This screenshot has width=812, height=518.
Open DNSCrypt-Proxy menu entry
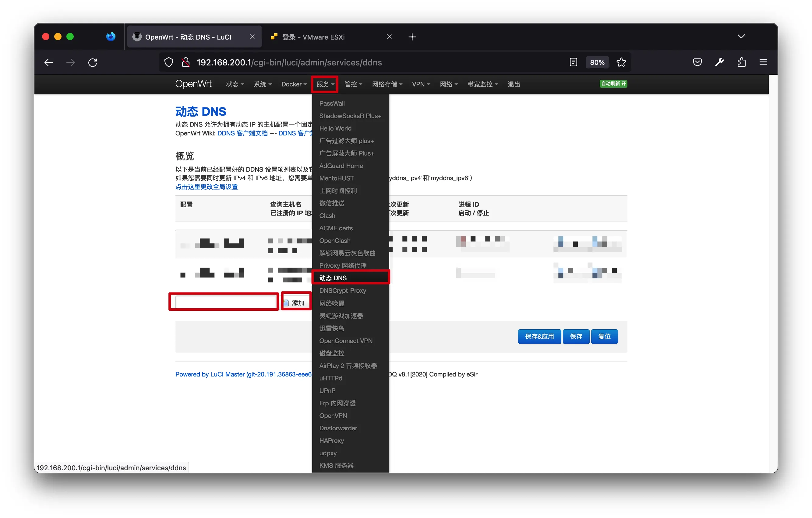pyautogui.click(x=350, y=291)
